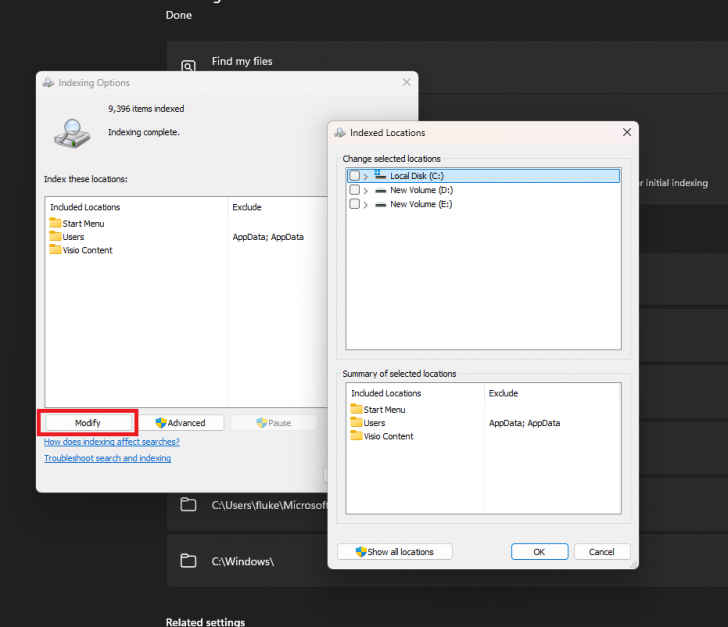Screen dimensions: 728x627
Task: Click the magnifier drive indexing icon
Action: click(72, 133)
